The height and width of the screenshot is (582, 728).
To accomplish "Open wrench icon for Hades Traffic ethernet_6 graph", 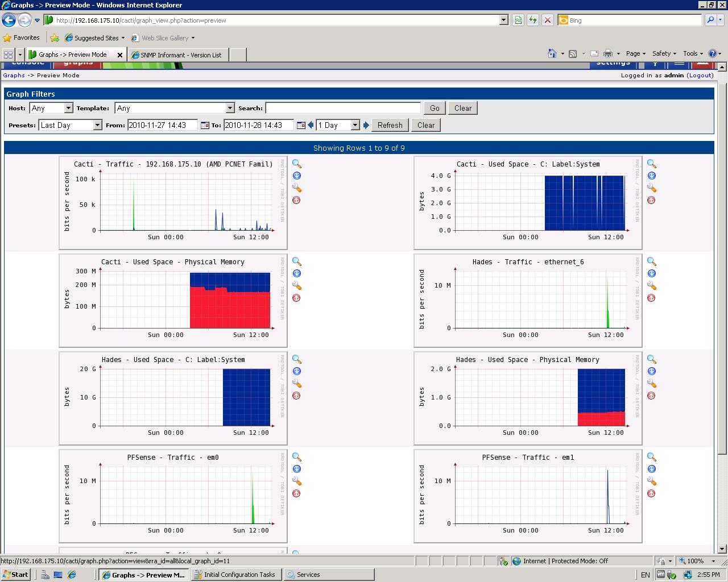I will (651, 286).
